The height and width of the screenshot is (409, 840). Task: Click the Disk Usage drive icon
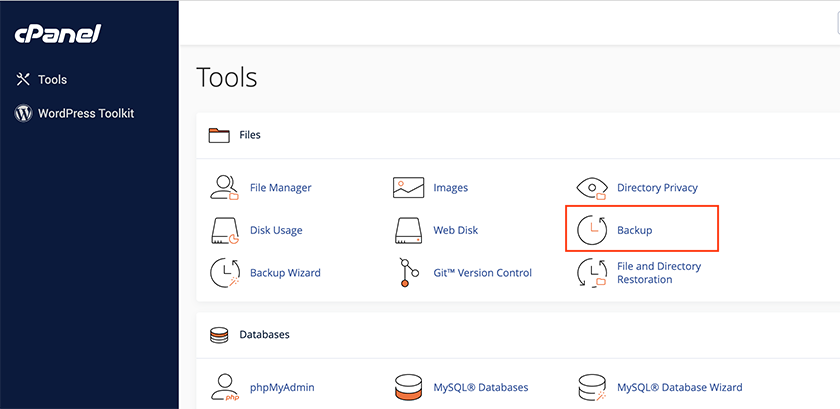pyautogui.click(x=224, y=230)
